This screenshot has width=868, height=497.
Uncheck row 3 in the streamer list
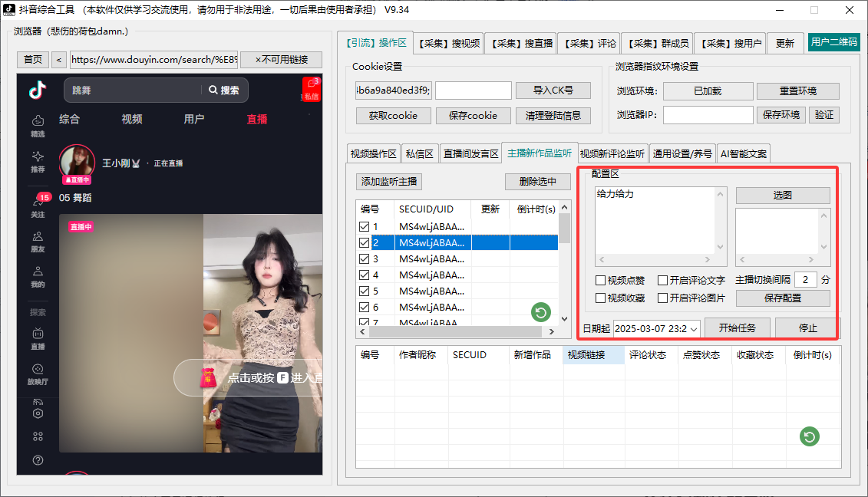click(364, 258)
